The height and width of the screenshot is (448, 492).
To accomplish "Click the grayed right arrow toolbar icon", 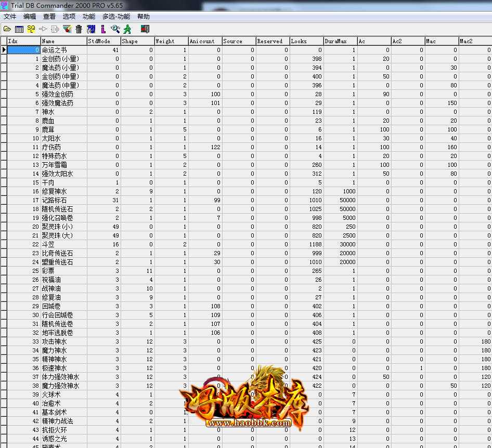I will (x=43, y=29).
